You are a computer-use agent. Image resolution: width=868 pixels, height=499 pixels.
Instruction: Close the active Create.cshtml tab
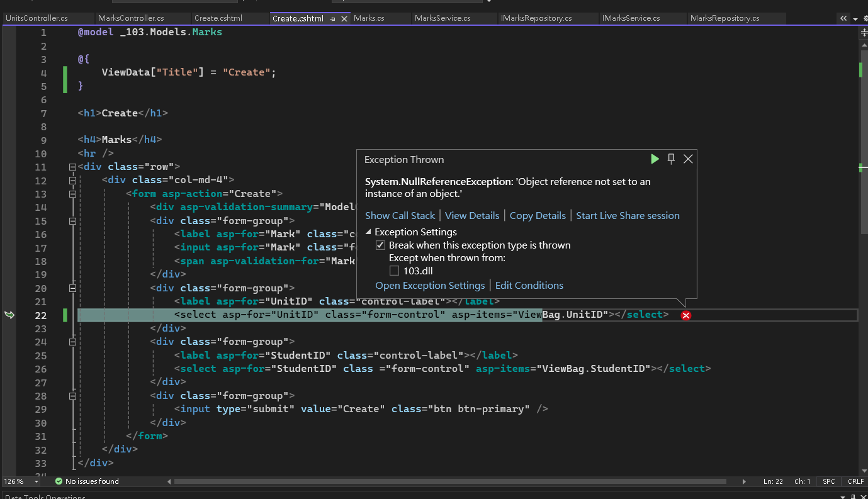[344, 19]
